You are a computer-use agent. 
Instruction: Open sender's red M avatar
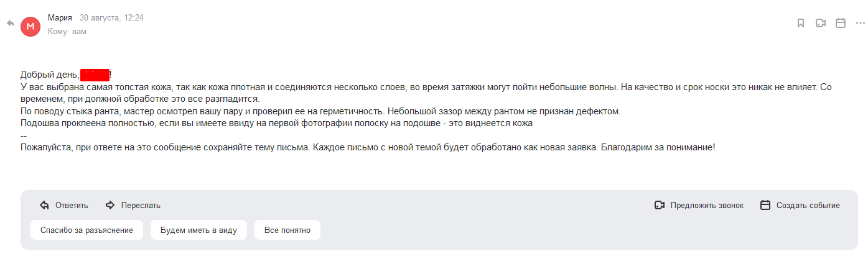point(30,26)
